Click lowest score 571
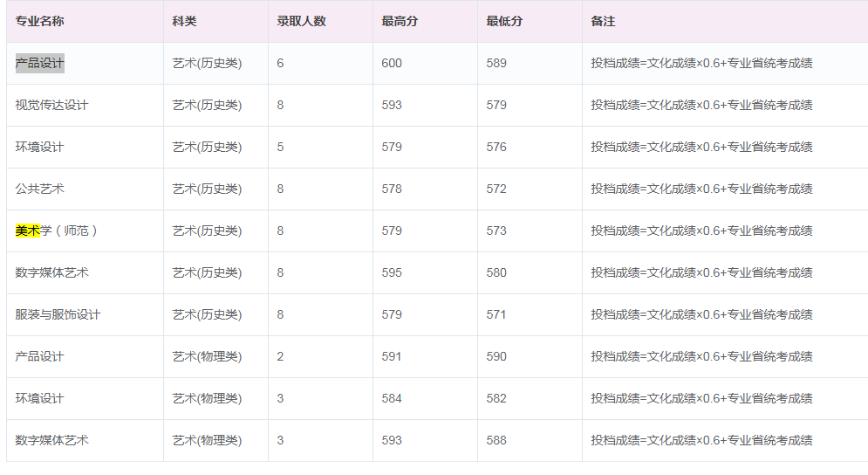 496,315
